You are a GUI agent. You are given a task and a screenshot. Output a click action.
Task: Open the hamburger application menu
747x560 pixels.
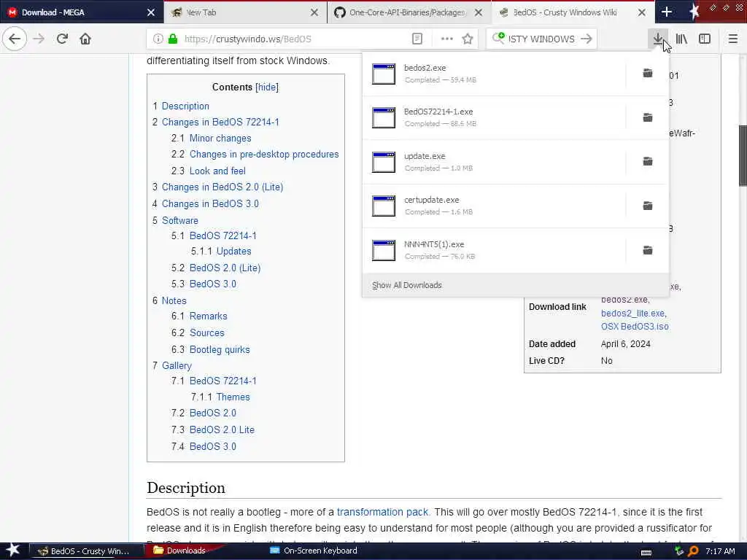(x=732, y=39)
